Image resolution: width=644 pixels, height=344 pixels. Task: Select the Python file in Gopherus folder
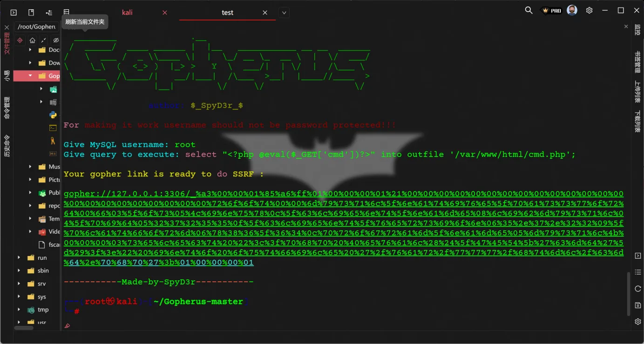pyautogui.click(x=53, y=115)
